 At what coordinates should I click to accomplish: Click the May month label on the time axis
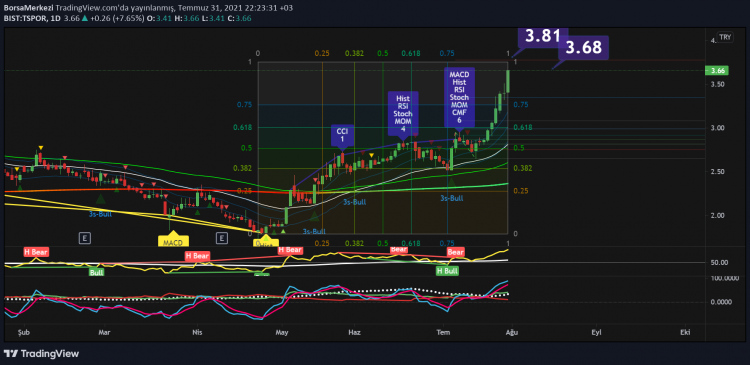coord(282,331)
